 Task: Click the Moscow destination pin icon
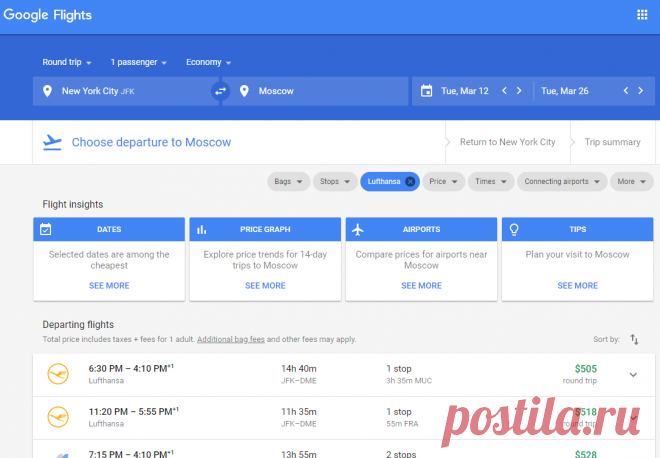(x=244, y=91)
